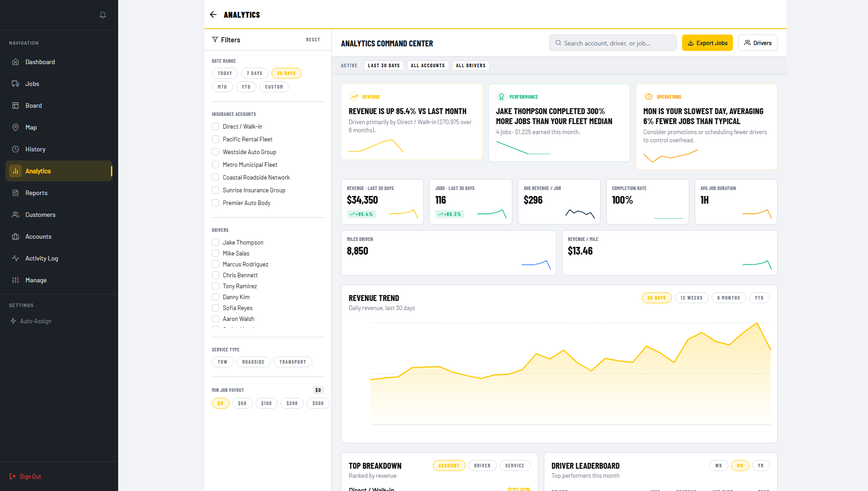Toggle the Sunrise Insurance Group checkbox
The height and width of the screenshot is (491, 868).
click(216, 190)
